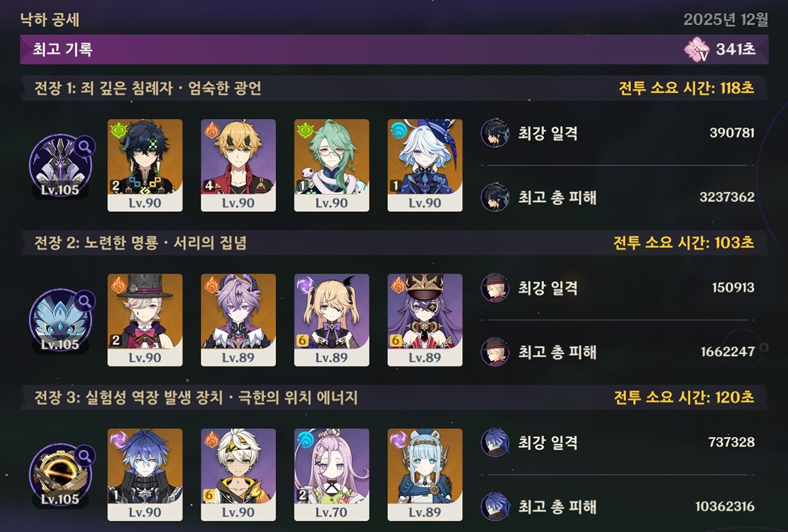
Task: Select the blonde Pyro character in Battlefield 1
Action: (x=238, y=165)
